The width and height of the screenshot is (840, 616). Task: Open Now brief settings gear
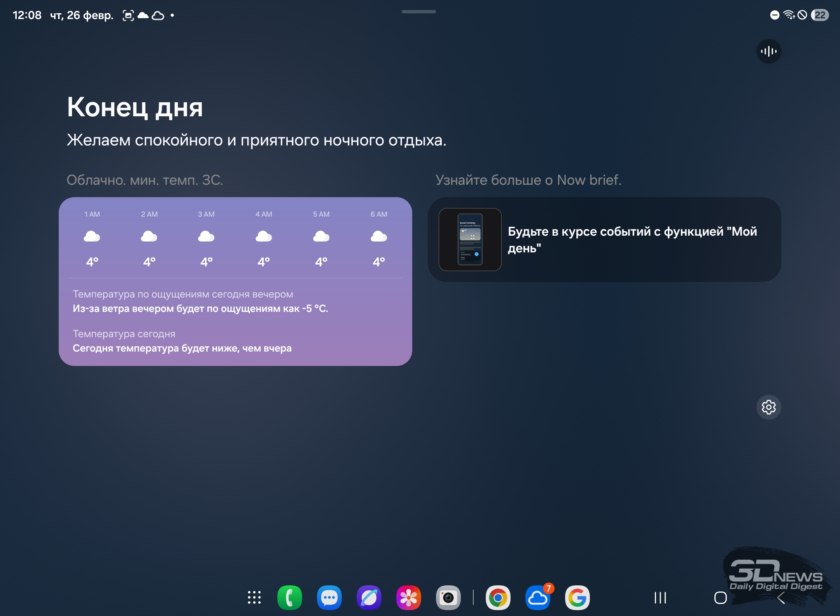click(x=768, y=407)
